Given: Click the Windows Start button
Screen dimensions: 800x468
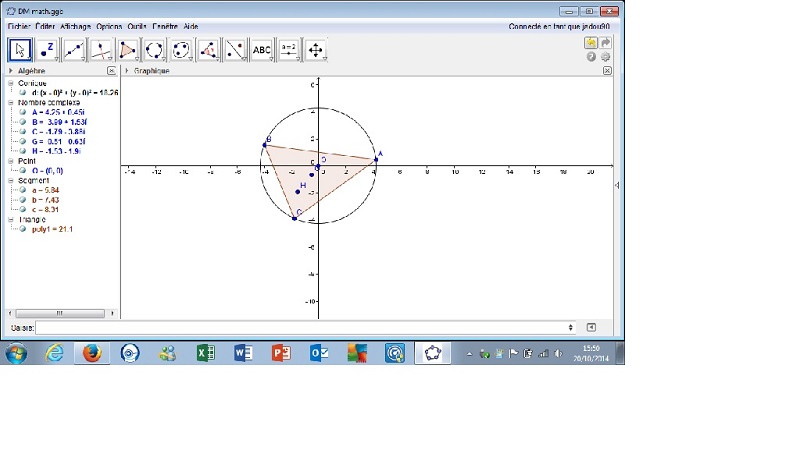Looking at the screenshot, I should (x=16, y=353).
